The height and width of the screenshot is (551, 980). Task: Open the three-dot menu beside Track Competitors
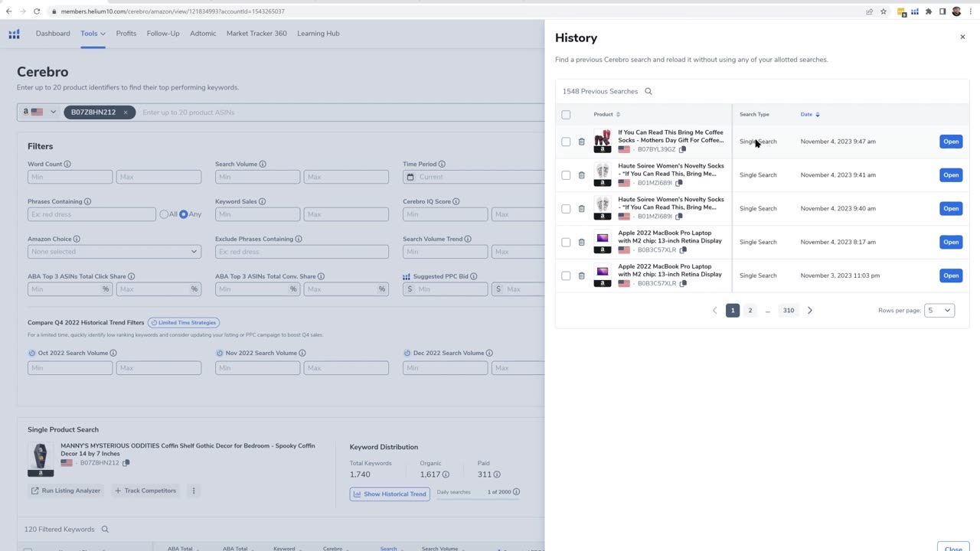click(193, 491)
